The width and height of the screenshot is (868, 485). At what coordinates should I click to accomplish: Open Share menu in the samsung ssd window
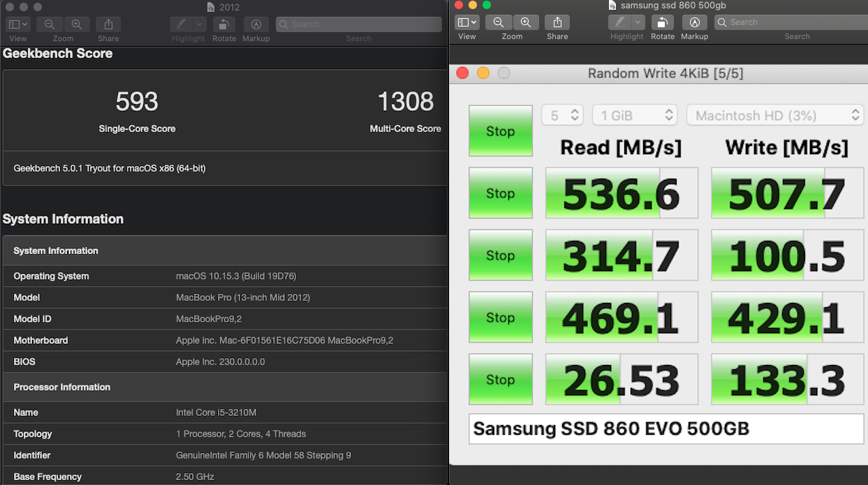[x=557, y=22]
